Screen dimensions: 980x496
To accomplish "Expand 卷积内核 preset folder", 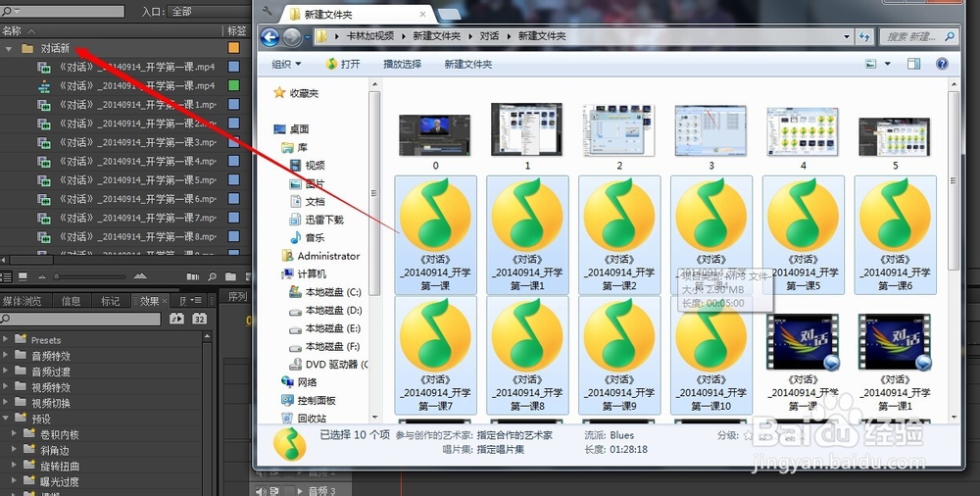I will click(15, 434).
